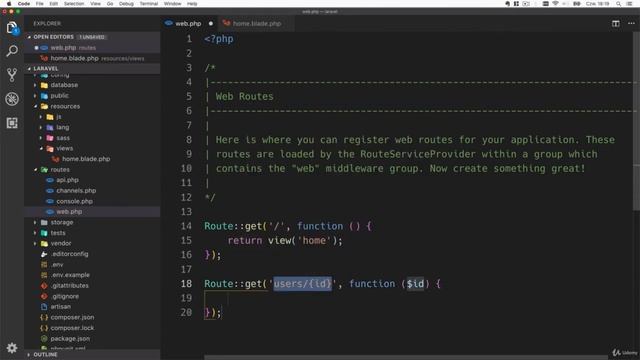Expand the tests folder
Viewport: 640px width, 360px height.
coord(58,233)
